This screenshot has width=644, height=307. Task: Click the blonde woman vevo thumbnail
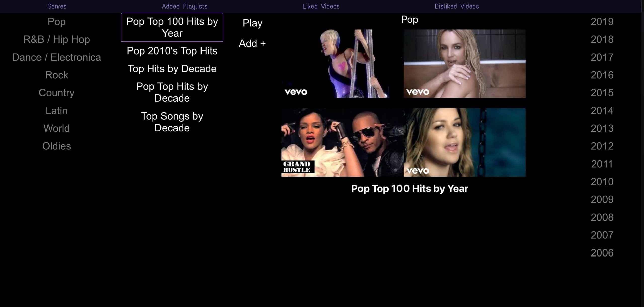464,64
